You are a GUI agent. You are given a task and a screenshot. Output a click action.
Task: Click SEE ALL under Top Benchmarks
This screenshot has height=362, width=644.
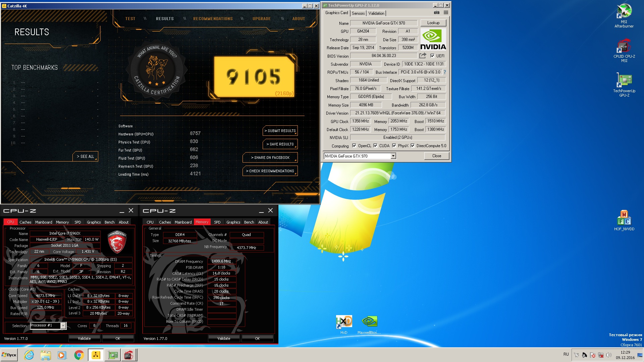[86, 157]
